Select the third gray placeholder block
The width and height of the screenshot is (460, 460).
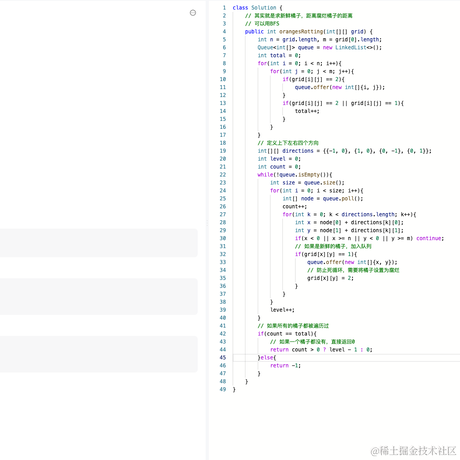[x=99, y=354]
